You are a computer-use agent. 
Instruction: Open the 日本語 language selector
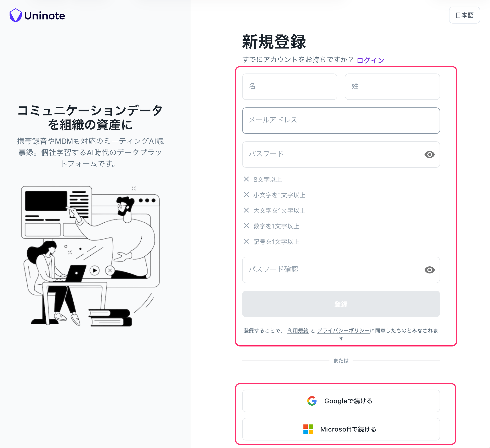[x=464, y=15]
